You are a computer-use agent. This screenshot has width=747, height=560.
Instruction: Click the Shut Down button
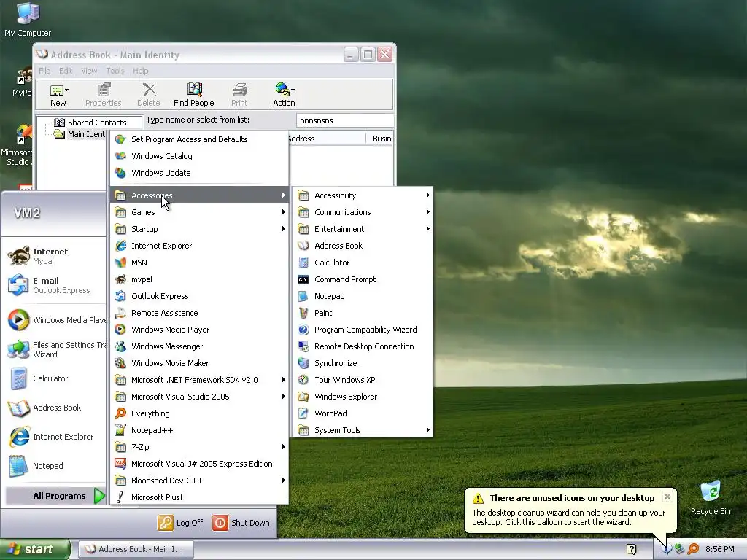point(241,522)
